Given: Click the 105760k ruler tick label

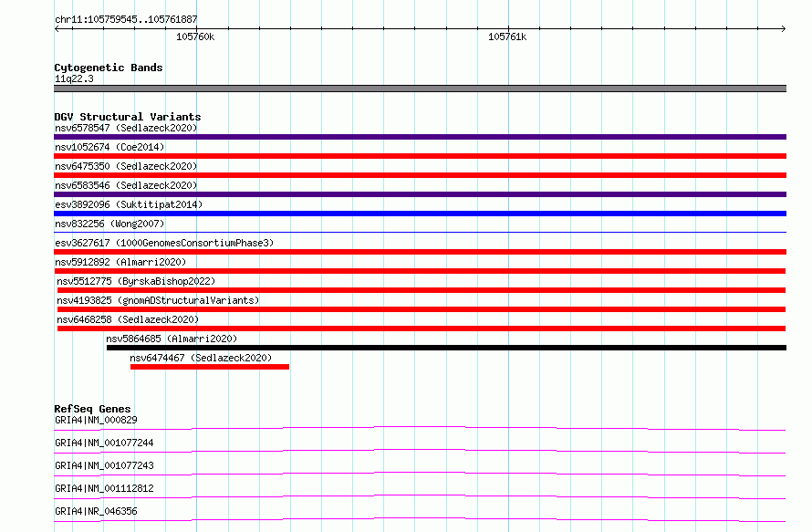Looking at the screenshot, I should tap(195, 37).
